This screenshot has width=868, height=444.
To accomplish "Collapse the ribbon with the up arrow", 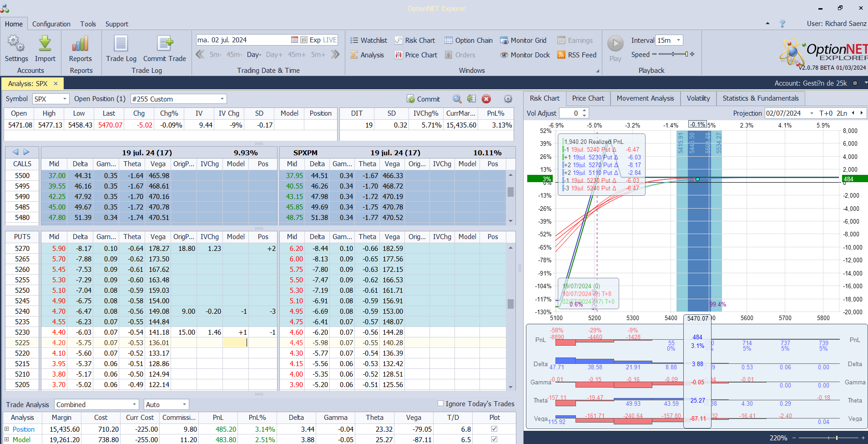I will coord(767,23).
